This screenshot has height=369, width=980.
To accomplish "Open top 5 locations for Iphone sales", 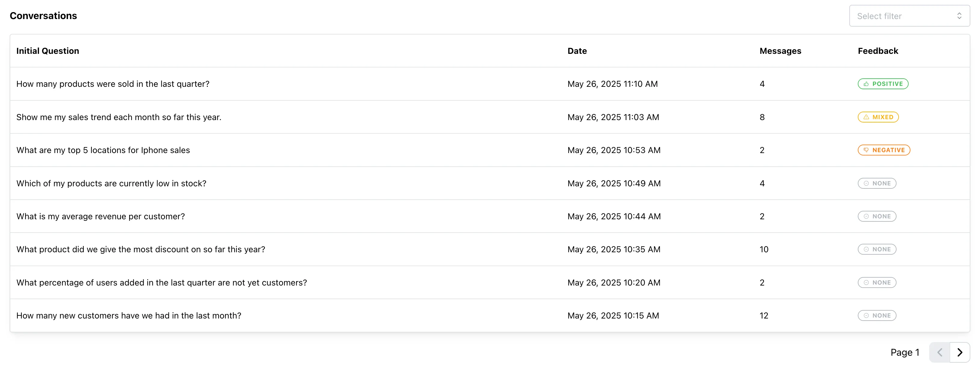I will tap(103, 150).
